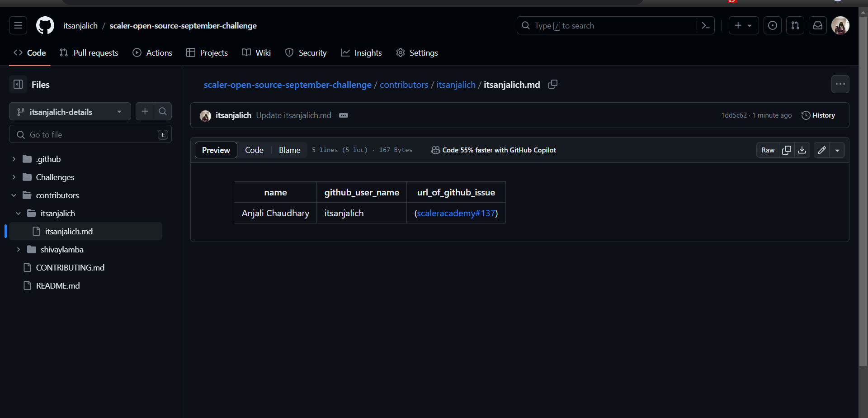Copy the itsanjalich.md file path icon
The height and width of the screenshot is (418, 868).
click(x=552, y=84)
